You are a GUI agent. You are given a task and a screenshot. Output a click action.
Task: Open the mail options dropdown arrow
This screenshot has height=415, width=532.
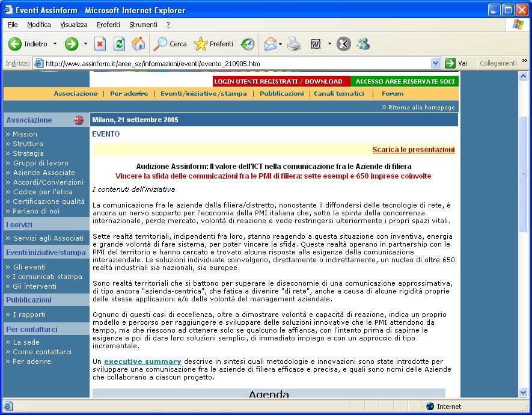tap(280, 44)
